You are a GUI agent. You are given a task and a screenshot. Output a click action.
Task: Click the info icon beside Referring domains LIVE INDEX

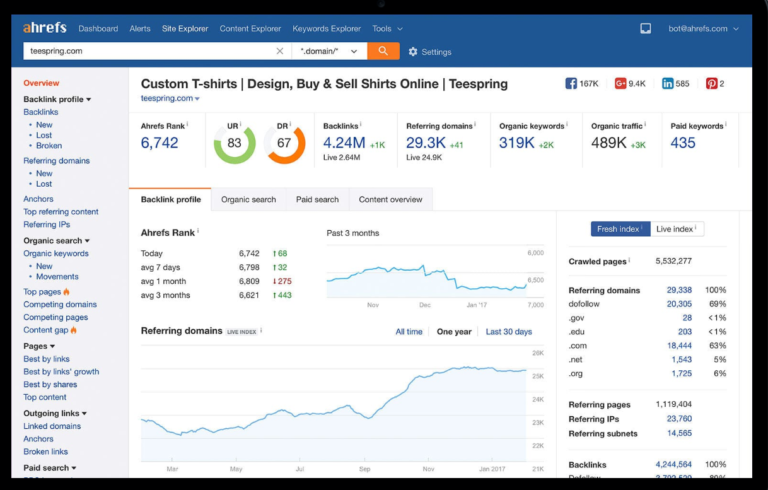261,330
